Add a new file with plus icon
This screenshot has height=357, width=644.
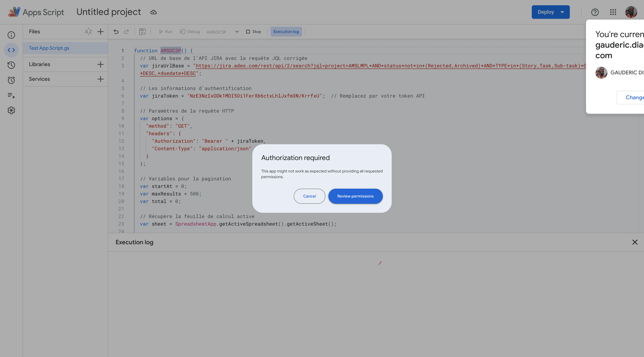101,32
